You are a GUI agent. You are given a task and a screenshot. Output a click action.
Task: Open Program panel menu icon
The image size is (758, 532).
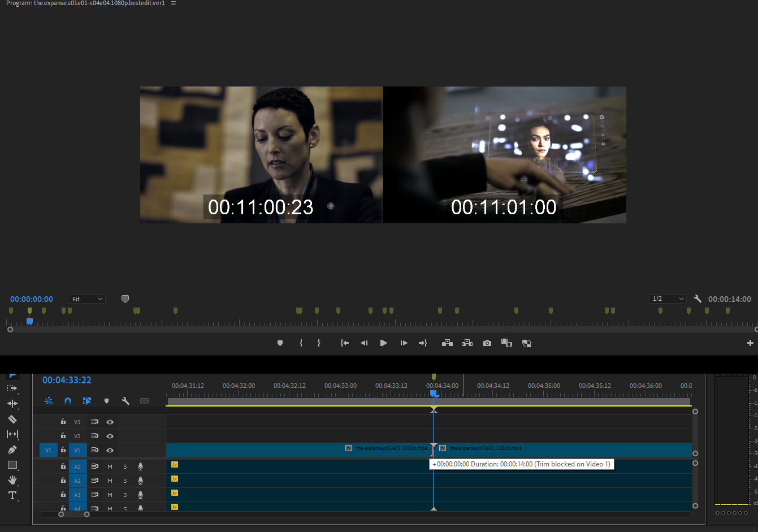pyautogui.click(x=174, y=3)
